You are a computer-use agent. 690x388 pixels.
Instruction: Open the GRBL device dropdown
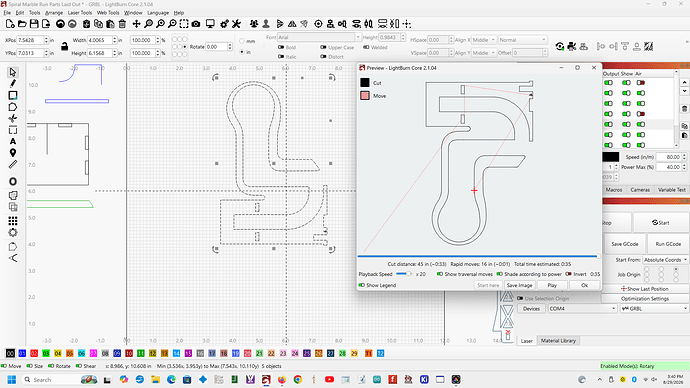654,308
